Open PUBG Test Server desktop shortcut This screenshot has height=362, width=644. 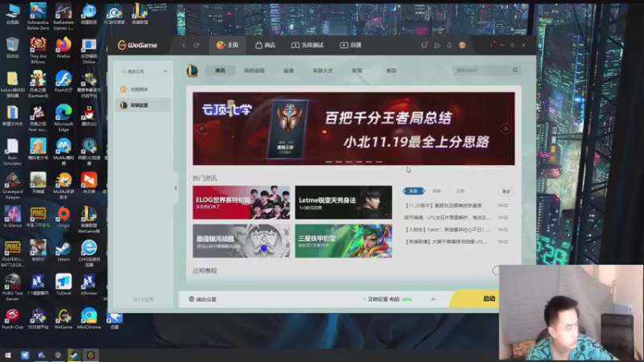12,287
